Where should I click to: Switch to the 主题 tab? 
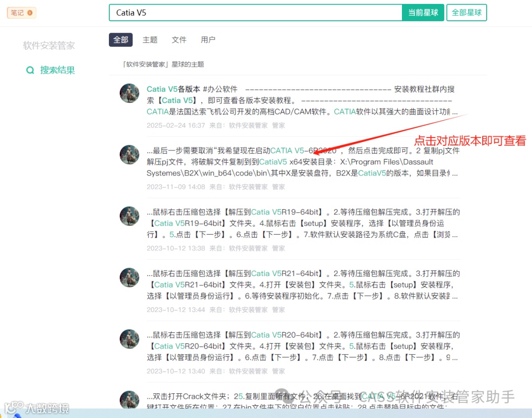coord(150,40)
